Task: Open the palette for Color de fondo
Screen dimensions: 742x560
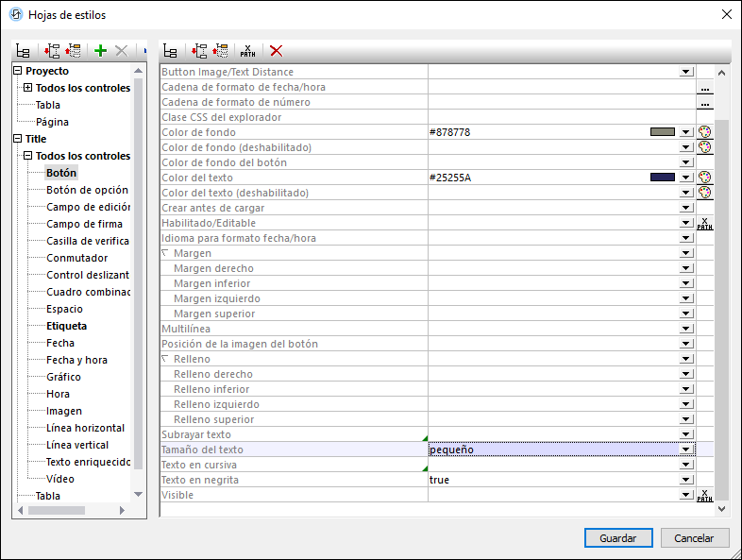Action: click(704, 132)
